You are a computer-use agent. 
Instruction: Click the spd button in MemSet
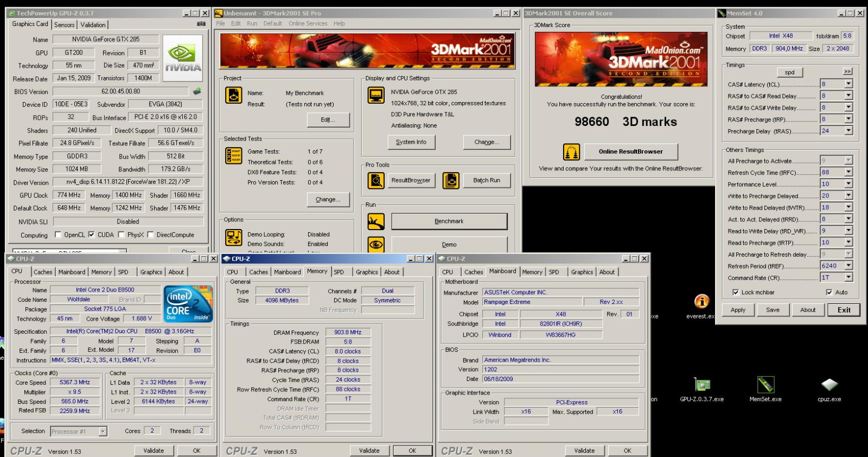789,72
